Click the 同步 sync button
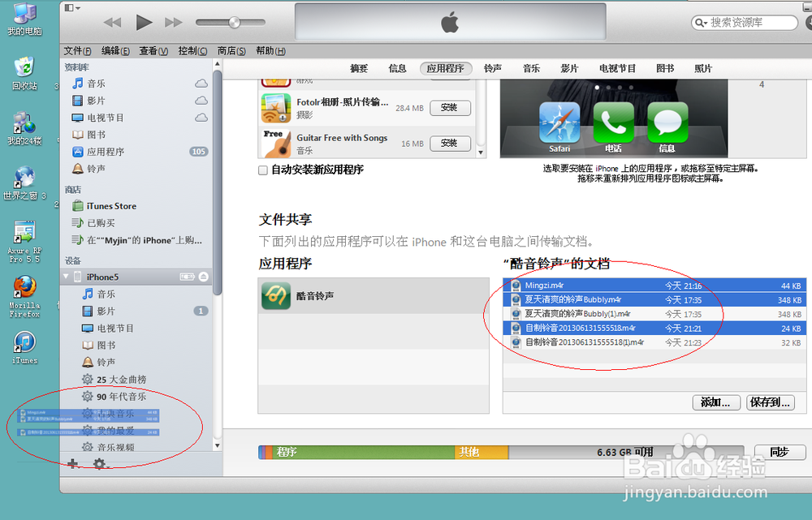This screenshot has height=520, width=812. pyautogui.click(x=780, y=452)
